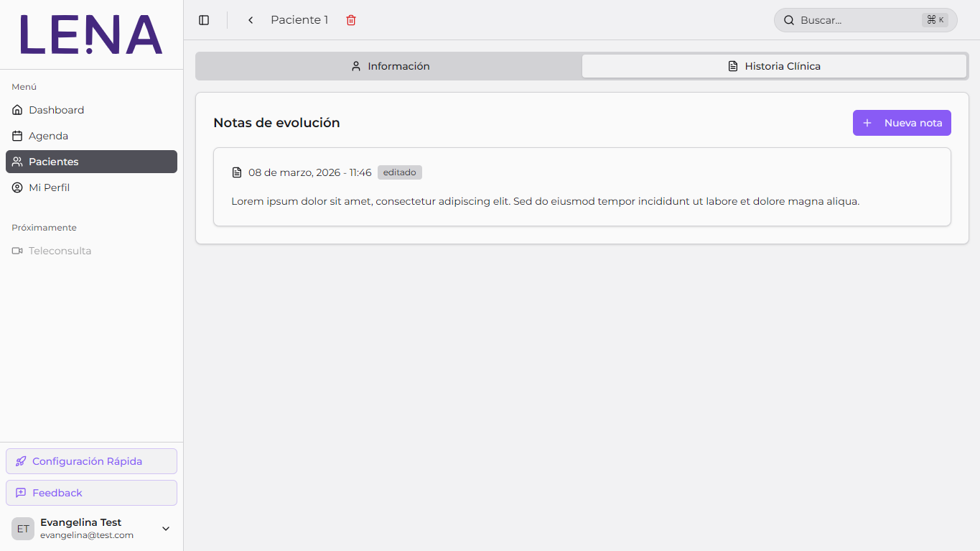This screenshot has width=980, height=551.
Task: Click the disabled Teleconsulta item
Action: 91,251
